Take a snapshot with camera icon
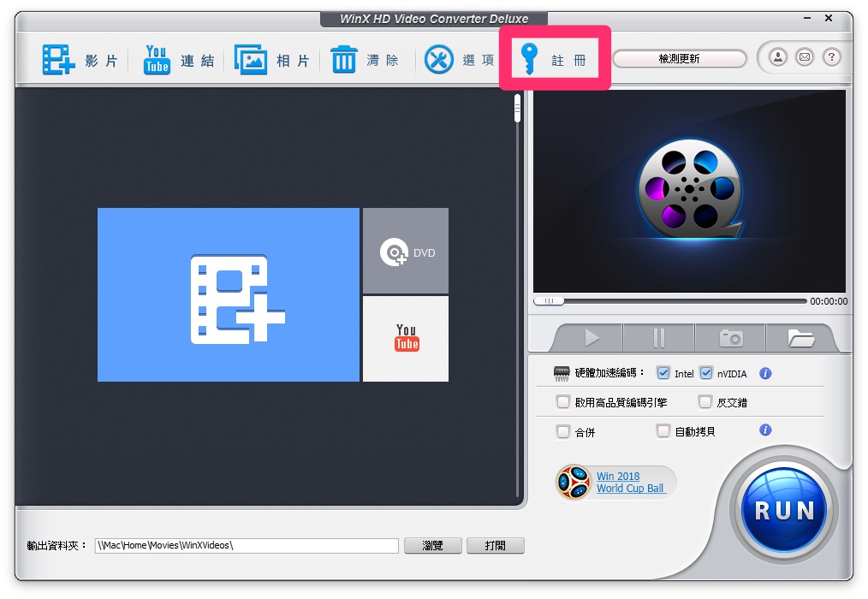868x599 pixels. [730, 338]
